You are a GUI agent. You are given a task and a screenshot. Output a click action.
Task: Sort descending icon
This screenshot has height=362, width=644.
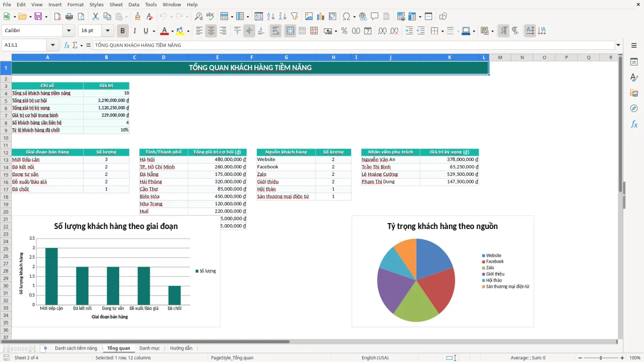[x=282, y=17]
